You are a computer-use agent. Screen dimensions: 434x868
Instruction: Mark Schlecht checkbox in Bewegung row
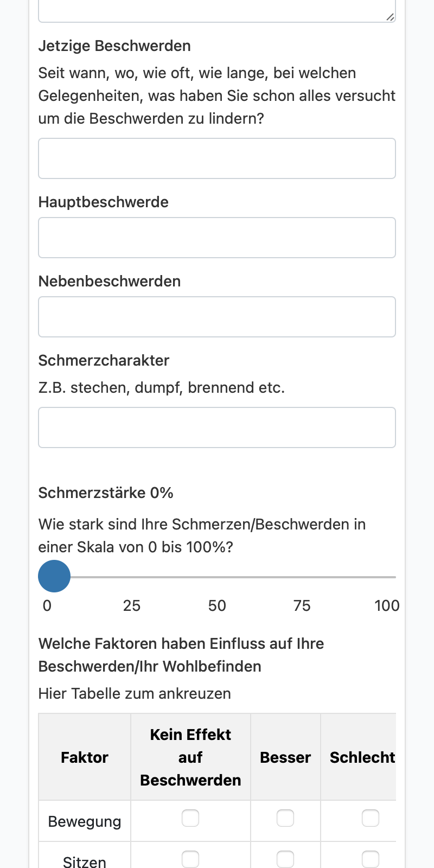coord(371,818)
